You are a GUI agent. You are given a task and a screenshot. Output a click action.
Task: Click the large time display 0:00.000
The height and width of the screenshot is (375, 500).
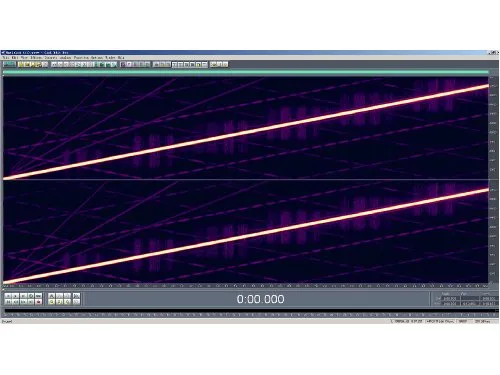(x=260, y=299)
